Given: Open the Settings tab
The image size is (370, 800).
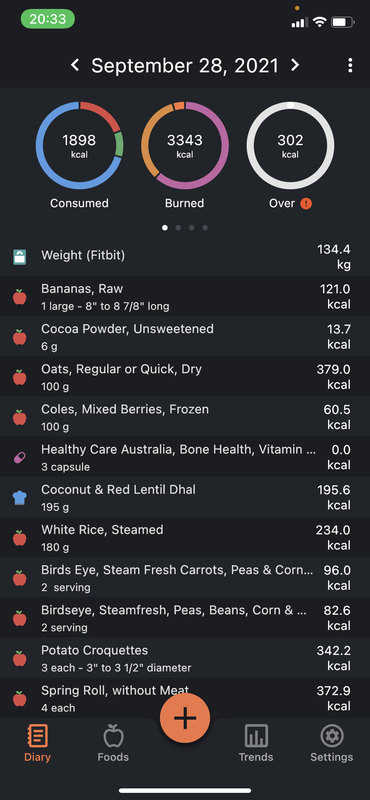Looking at the screenshot, I should point(332,743).
